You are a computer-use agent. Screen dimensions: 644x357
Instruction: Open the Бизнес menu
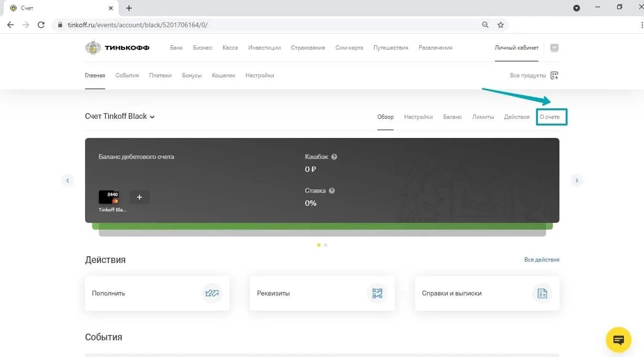[x=203, y=48]
